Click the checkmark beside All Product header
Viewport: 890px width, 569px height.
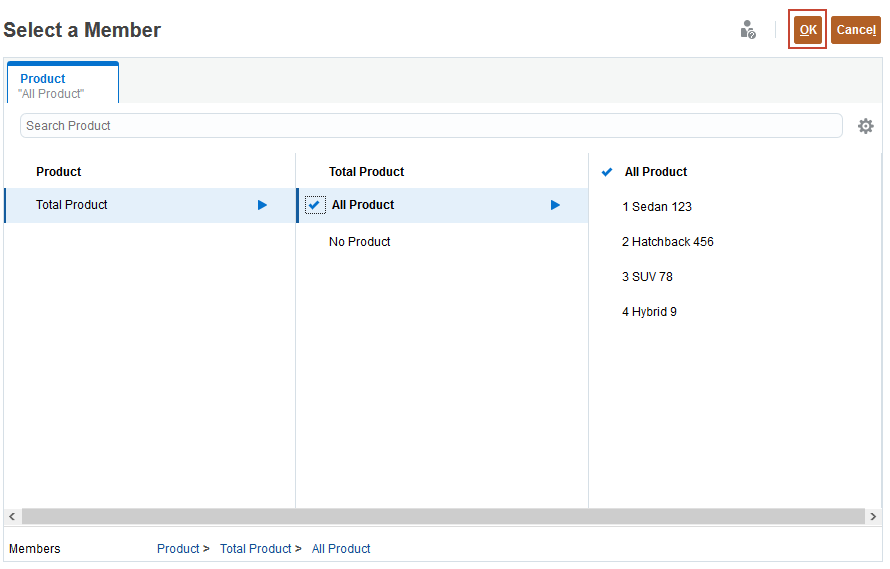click(607, 172)
